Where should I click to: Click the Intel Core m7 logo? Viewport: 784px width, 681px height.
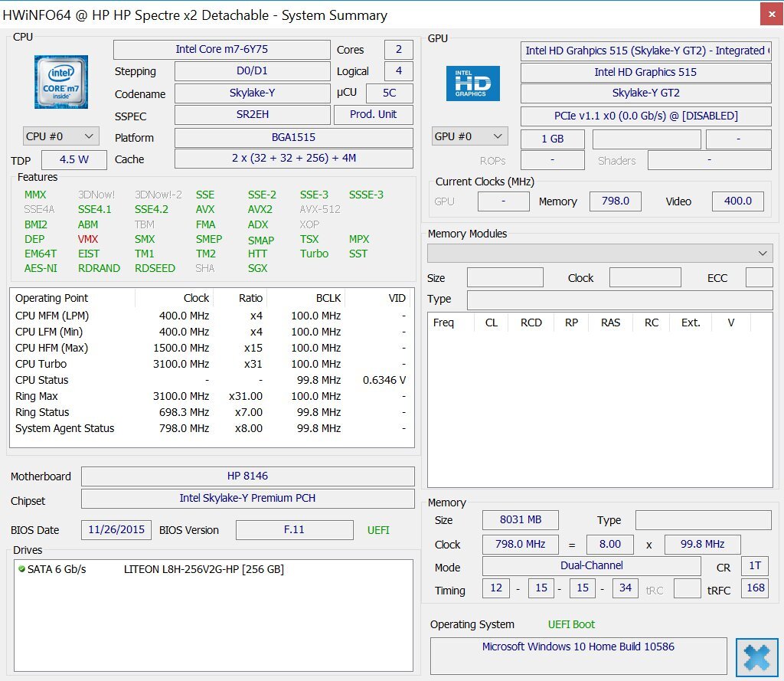click(60, 82)
